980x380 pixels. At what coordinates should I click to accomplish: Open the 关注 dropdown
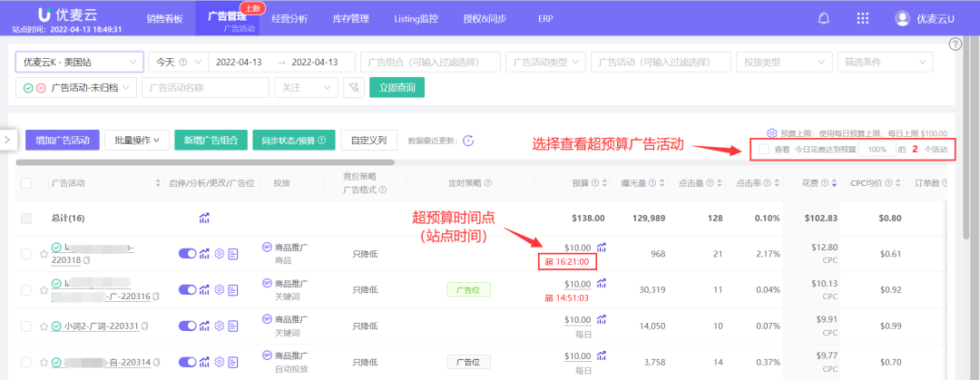[307, 87]
